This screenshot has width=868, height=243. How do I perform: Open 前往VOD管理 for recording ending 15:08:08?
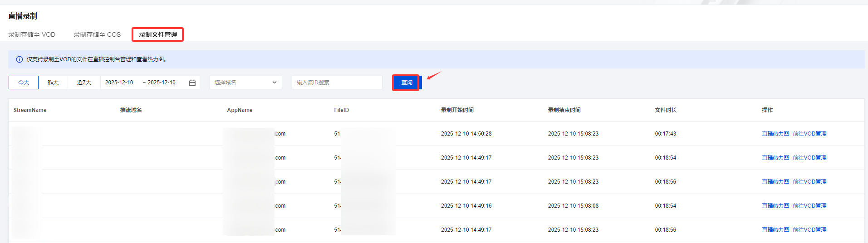[809, 206]
